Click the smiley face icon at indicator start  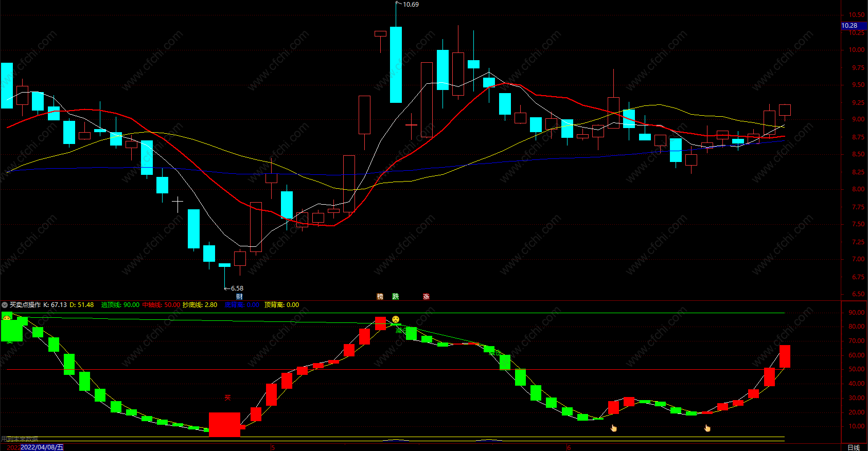[x=7, y=318]
